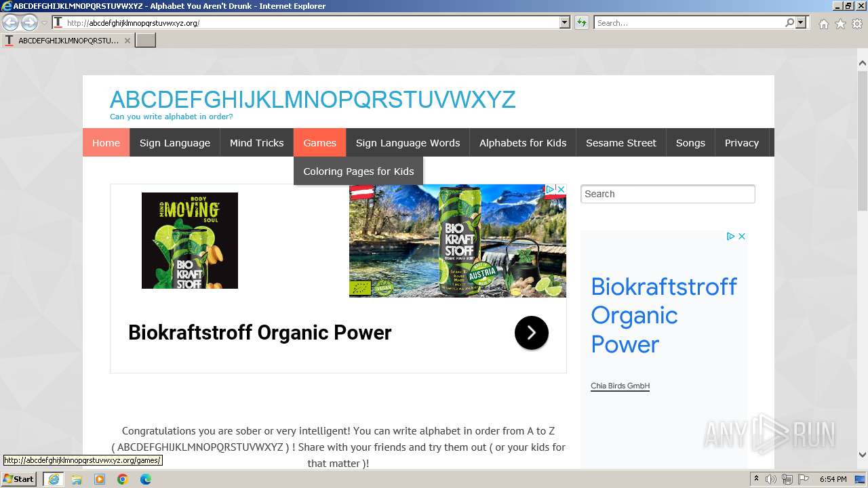
Task: Open the Windows Start button
Action: pos(19,479)
